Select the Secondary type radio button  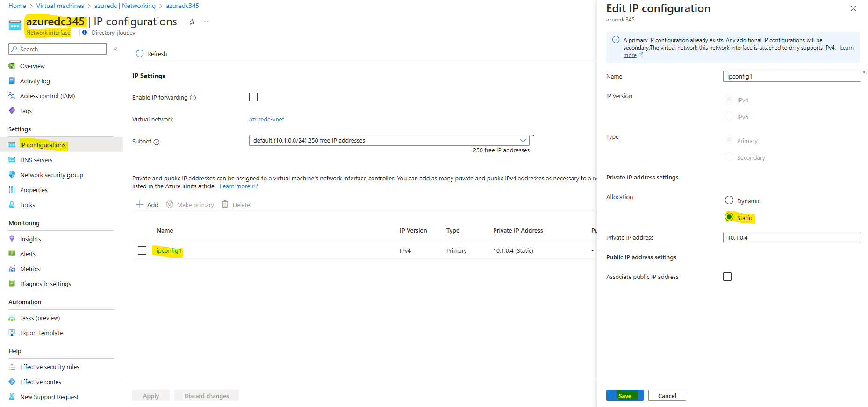pos(729,157)
